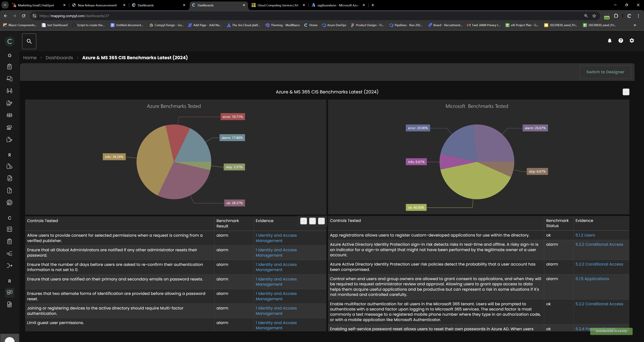
Task: Switch to the Cloud Computing Services tab
Action: pos(278,5)
